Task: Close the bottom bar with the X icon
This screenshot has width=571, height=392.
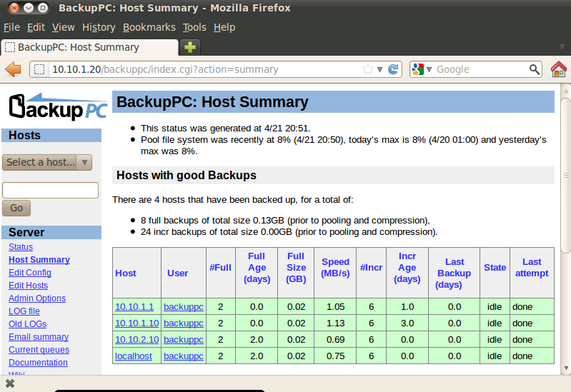Action: coord(10,383)
